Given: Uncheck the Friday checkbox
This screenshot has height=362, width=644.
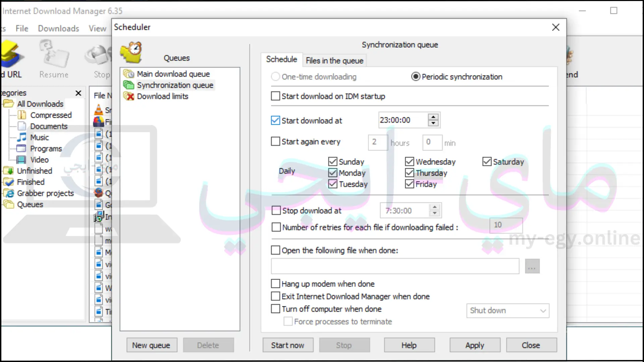Looking at the screenshot, I should click(x=410, y=184).
